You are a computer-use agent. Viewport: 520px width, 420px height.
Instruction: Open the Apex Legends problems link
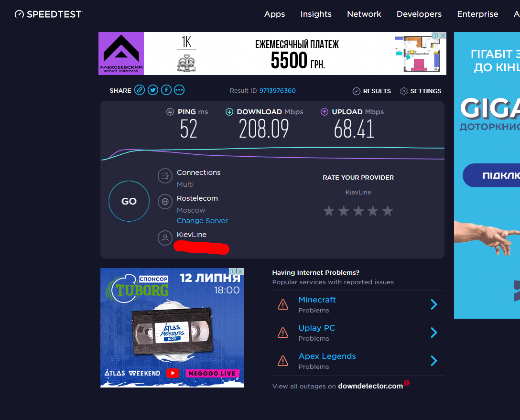coord(327,356)
